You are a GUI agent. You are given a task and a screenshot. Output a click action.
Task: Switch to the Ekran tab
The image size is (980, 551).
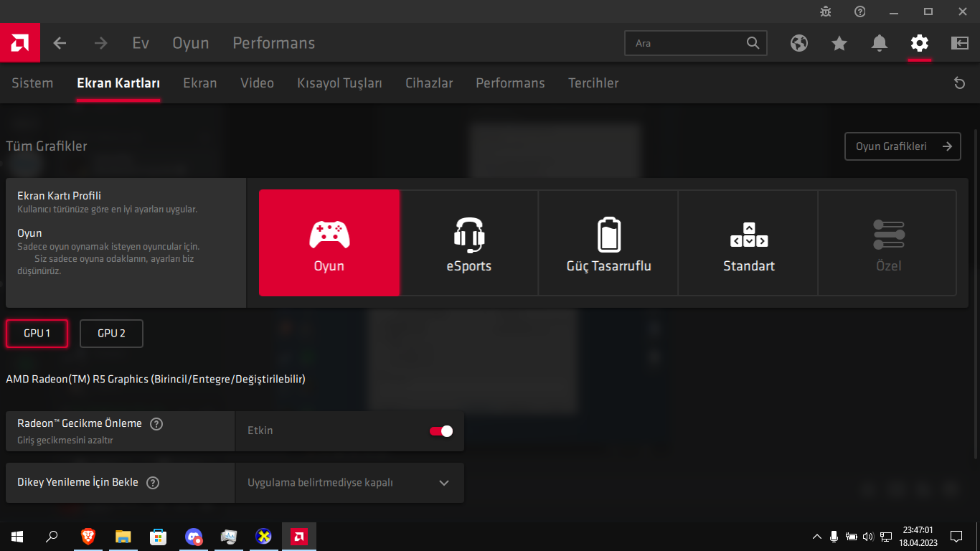click(200, 83)
